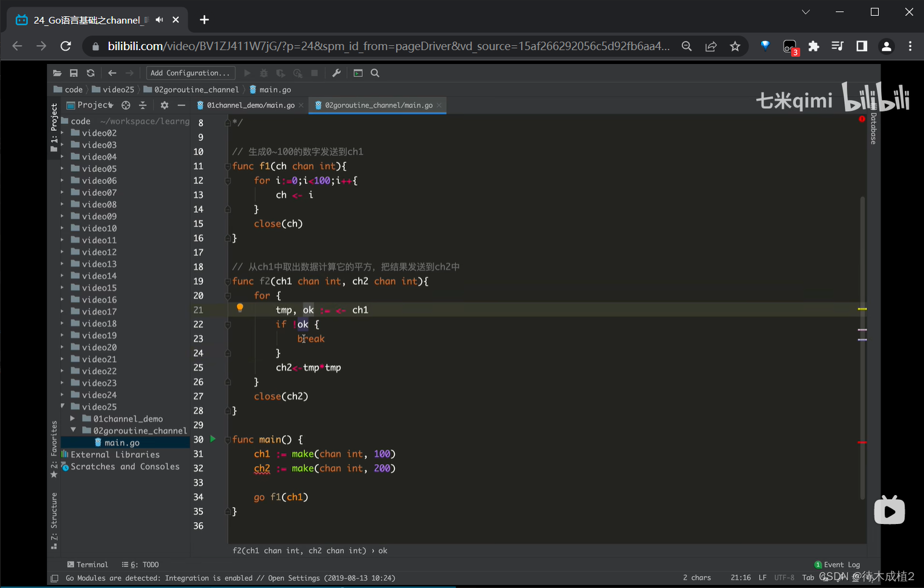Fold the main function at line 30
This screenshot has height=588, width=924.
point(228,439)
